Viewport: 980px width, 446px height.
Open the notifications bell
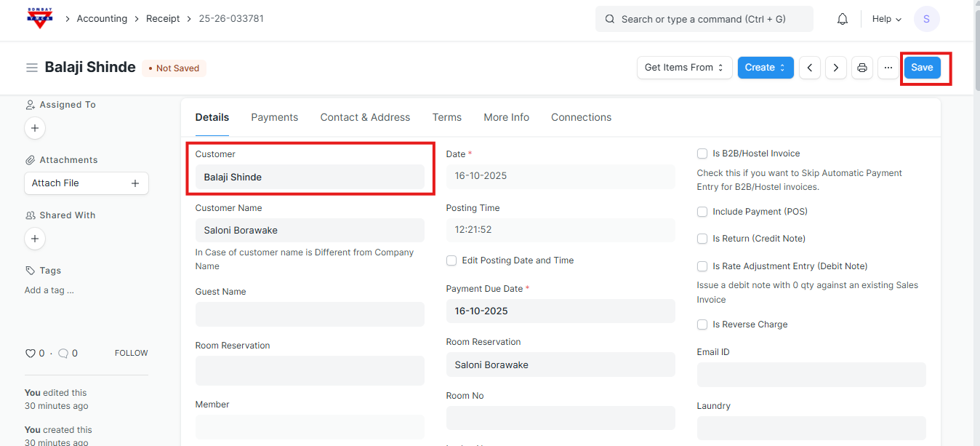[x=843, y=19]
